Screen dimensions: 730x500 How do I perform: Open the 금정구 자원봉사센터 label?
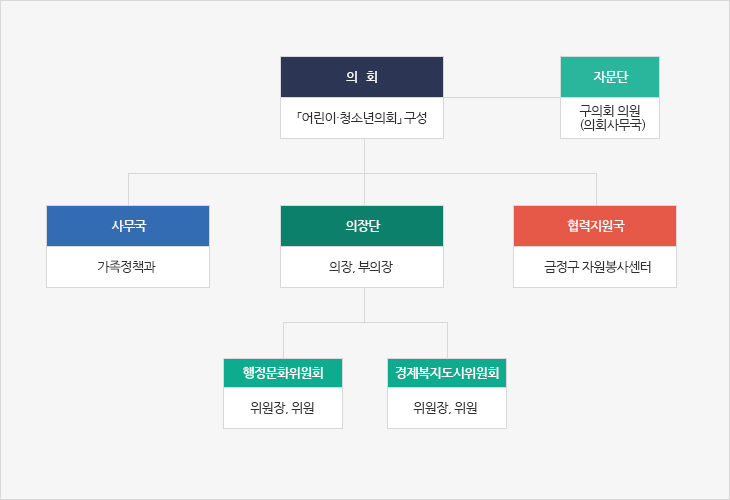click(x=595, y=267)
